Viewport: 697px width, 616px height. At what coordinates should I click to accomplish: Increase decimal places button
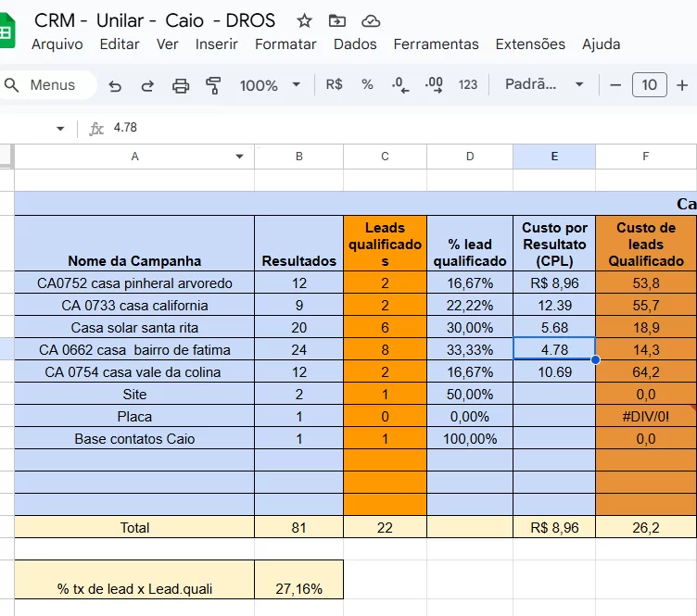pos(434,84)
